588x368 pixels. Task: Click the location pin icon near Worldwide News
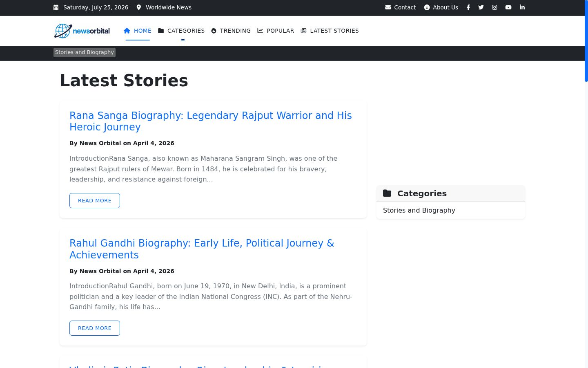139,7
